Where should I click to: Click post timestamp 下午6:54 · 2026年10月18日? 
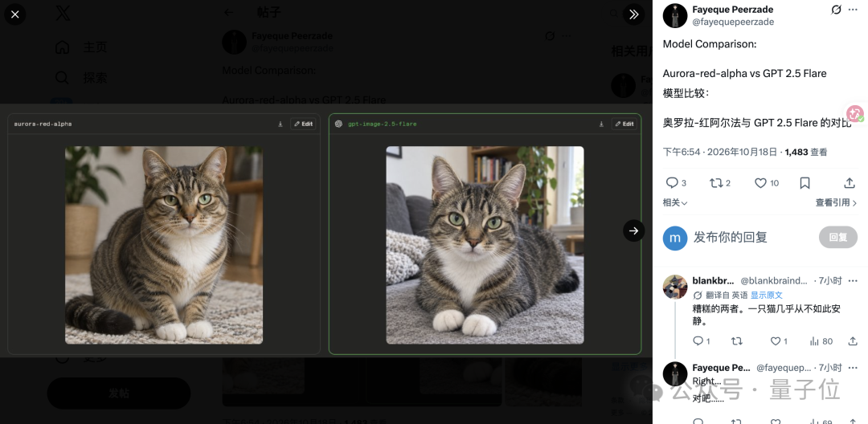tap(720, 152)
